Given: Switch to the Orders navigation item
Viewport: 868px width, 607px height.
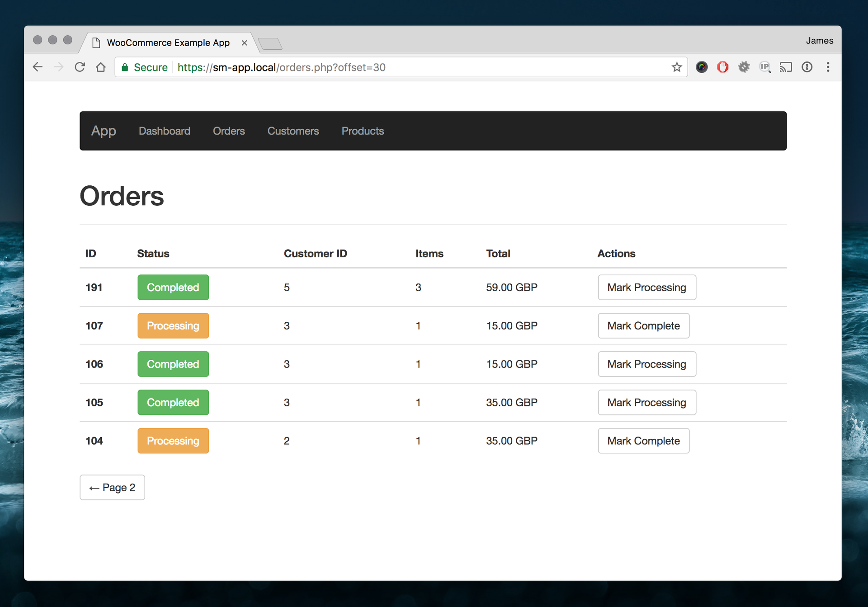Looking at the screenshot, I should 229,131.
